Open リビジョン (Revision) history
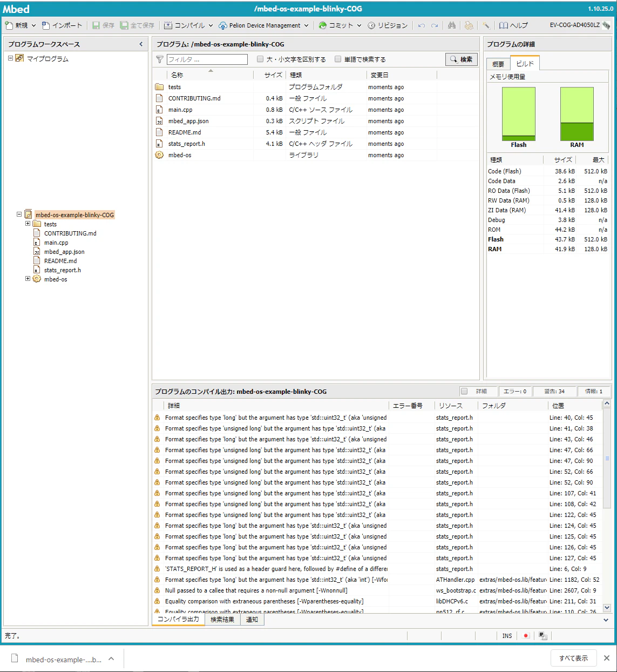The width and height of the screenshot is (617, 672). coord(388,25)
